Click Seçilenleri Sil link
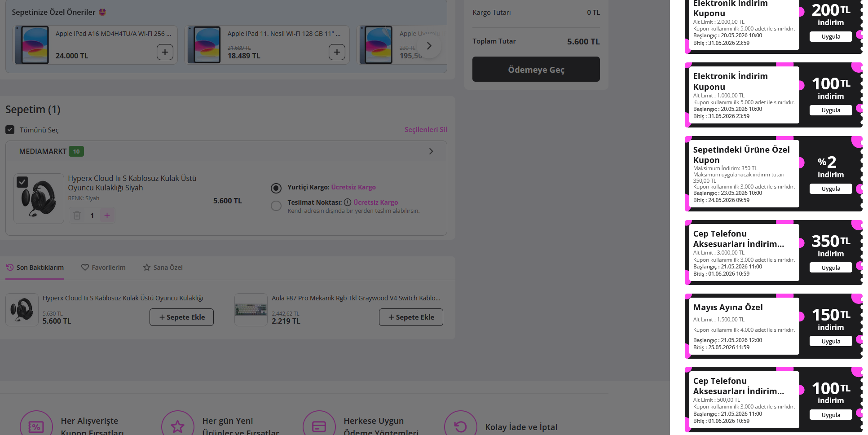 426,129
